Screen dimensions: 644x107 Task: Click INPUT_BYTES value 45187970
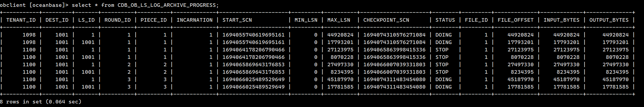(567, 79)
